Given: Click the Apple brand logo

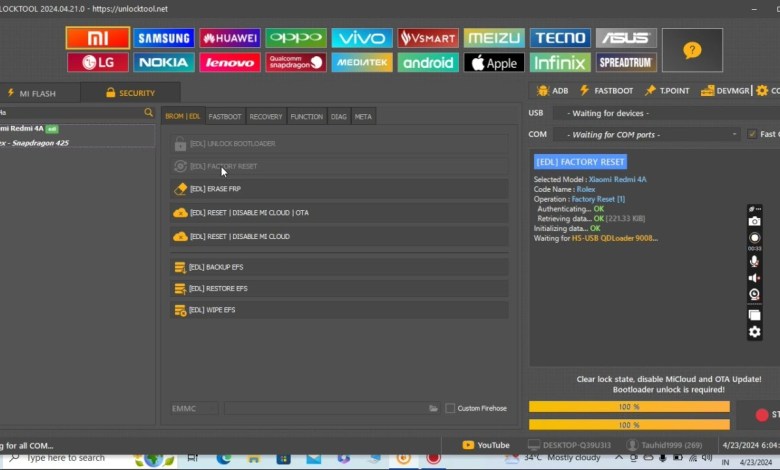Looking at the screenshot, I should tap(494, 62).
